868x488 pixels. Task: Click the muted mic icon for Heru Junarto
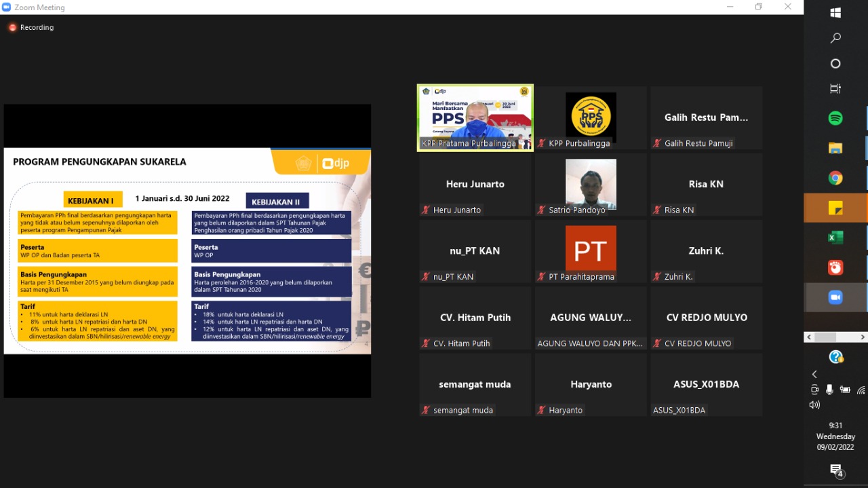(425, 210)
